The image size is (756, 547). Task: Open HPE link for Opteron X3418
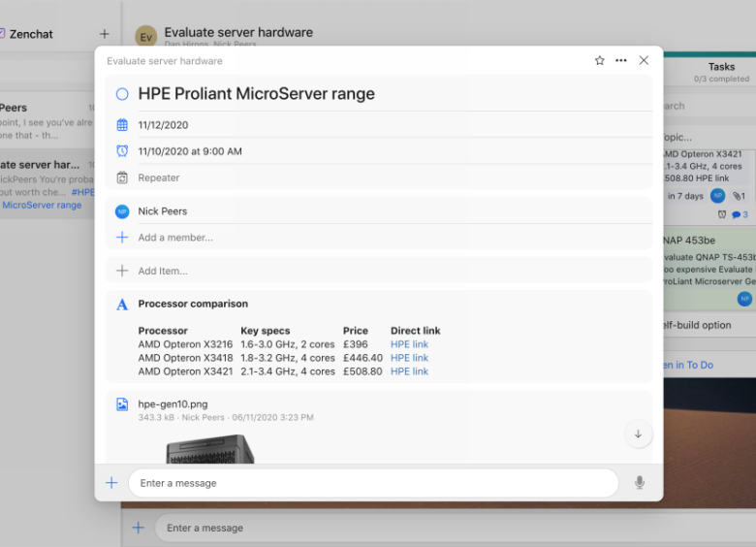point(409,358)
